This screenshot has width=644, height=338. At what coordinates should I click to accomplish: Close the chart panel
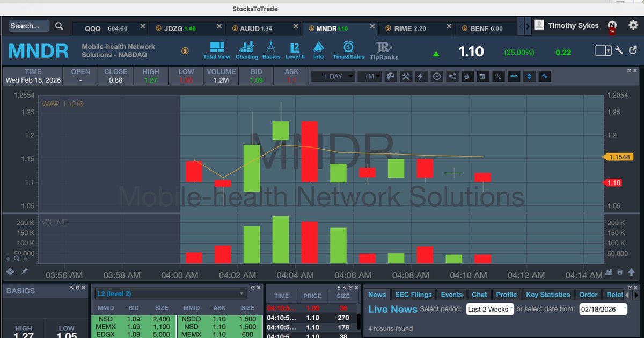pos(635,70)
